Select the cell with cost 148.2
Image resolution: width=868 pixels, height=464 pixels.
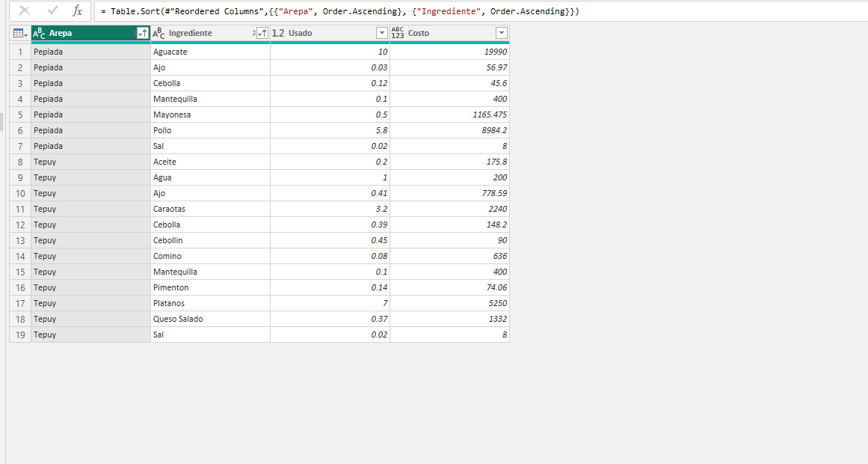(x=449, y=225)
